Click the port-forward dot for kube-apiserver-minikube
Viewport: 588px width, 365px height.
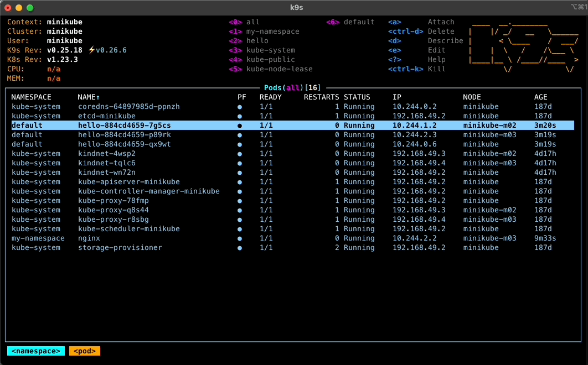coord(240,182)
